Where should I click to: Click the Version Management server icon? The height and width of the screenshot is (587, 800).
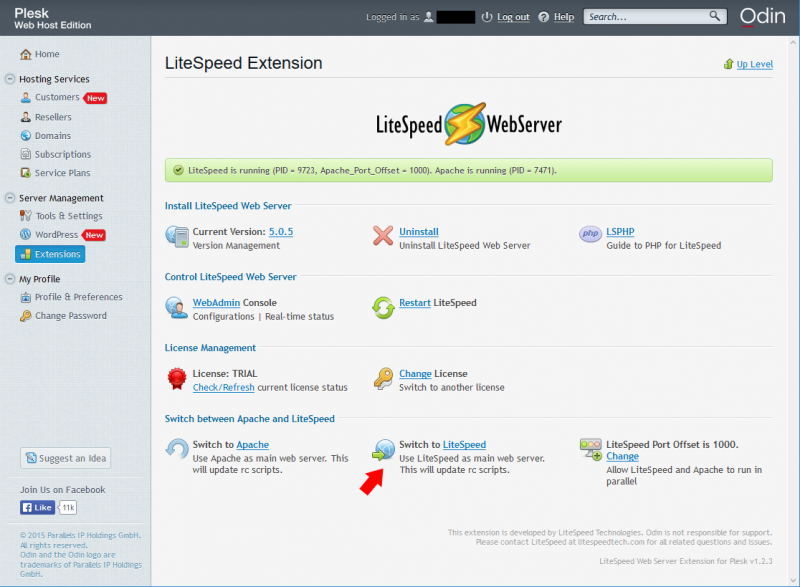[177, 237]
